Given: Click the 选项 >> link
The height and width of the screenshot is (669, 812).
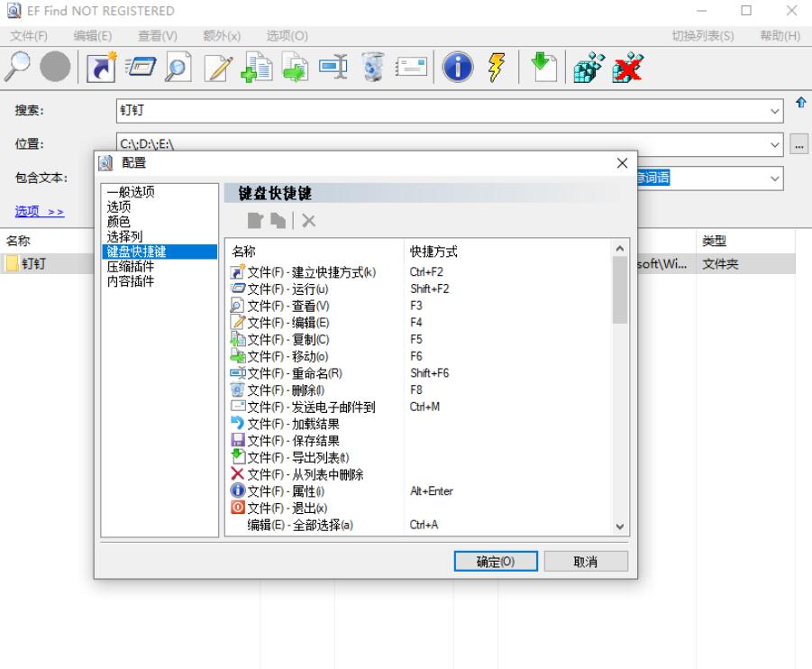Looking at the screenshot, I should point(40,211).
